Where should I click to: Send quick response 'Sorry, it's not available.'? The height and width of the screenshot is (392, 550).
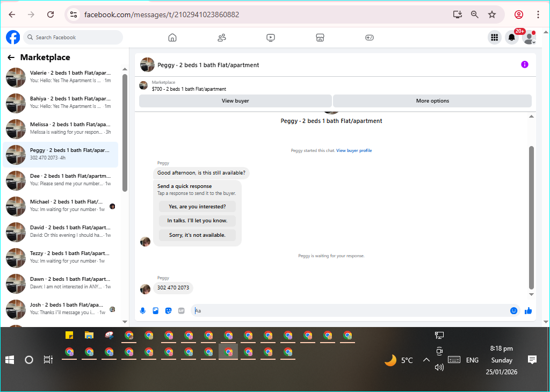[x=197, y=235]
